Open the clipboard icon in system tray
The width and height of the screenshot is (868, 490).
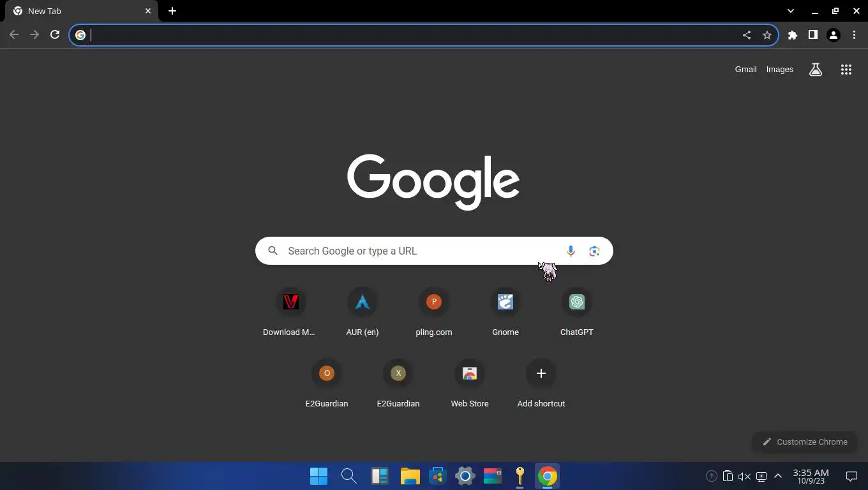point(728,476)
